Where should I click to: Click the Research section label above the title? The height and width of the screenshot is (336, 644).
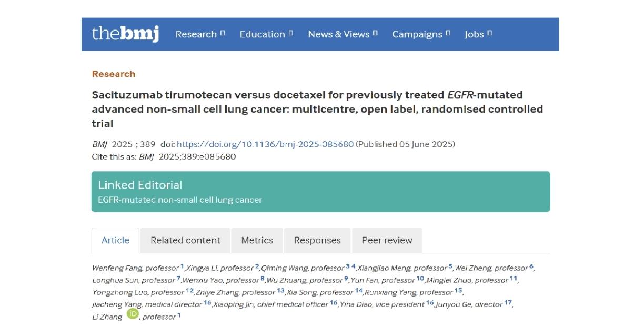[x=114, y=74]
